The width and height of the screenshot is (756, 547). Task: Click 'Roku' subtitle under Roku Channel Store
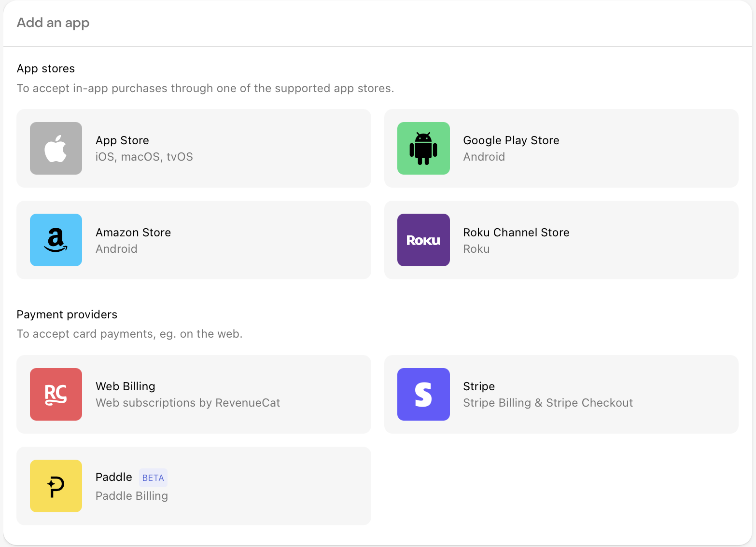[476, 249]
